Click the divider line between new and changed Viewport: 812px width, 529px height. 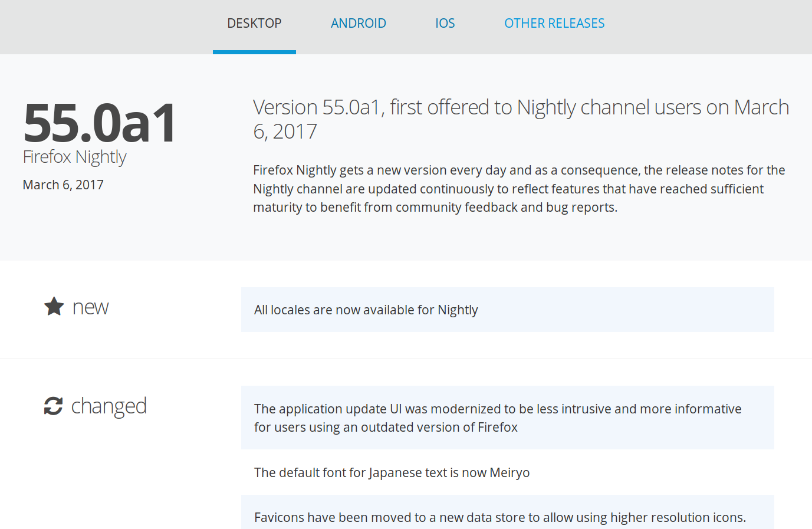(x=406, y=359)
